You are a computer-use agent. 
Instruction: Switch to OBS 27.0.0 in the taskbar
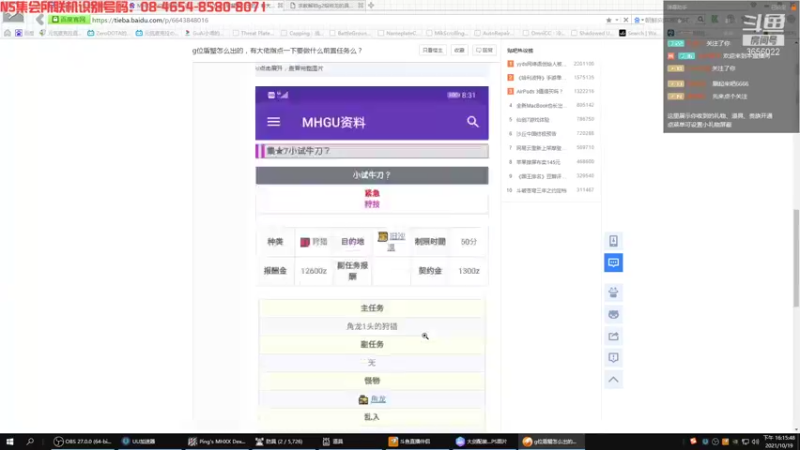pyautogui.click(x=83, y=441)
